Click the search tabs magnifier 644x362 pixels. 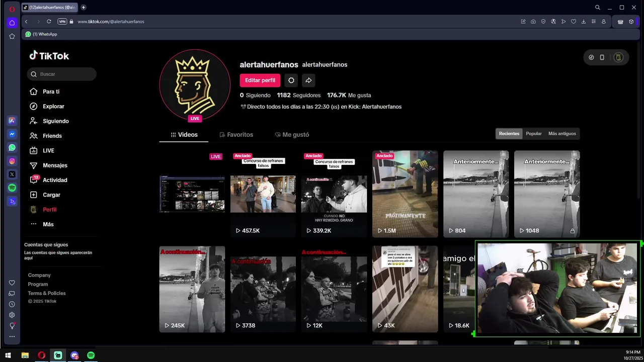(x=598, y=8)
